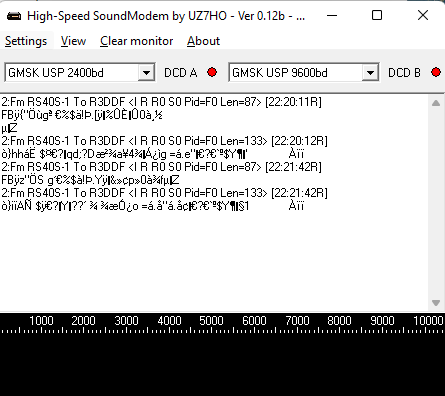Click the monitor scrollbar down arrow
Image resolution: width=445 pixels, height=396 pixels.
click(x=436, y=303)
